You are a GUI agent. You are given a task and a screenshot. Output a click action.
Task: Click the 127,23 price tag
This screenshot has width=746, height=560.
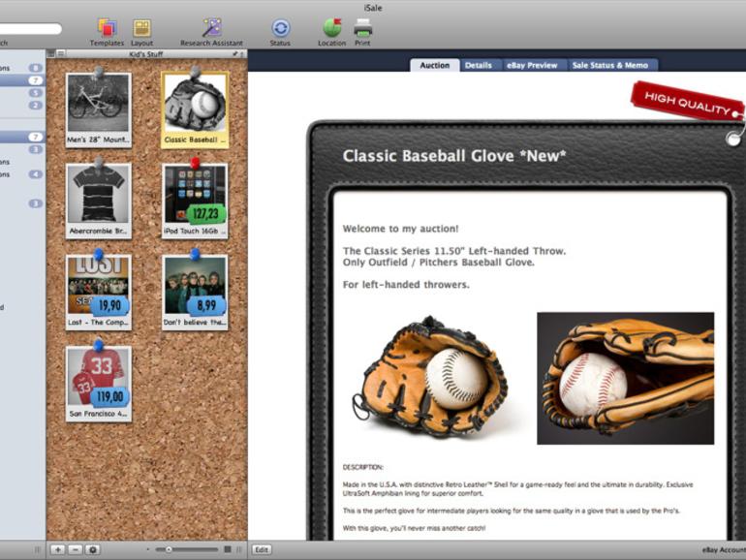click(x=206, y=213)
